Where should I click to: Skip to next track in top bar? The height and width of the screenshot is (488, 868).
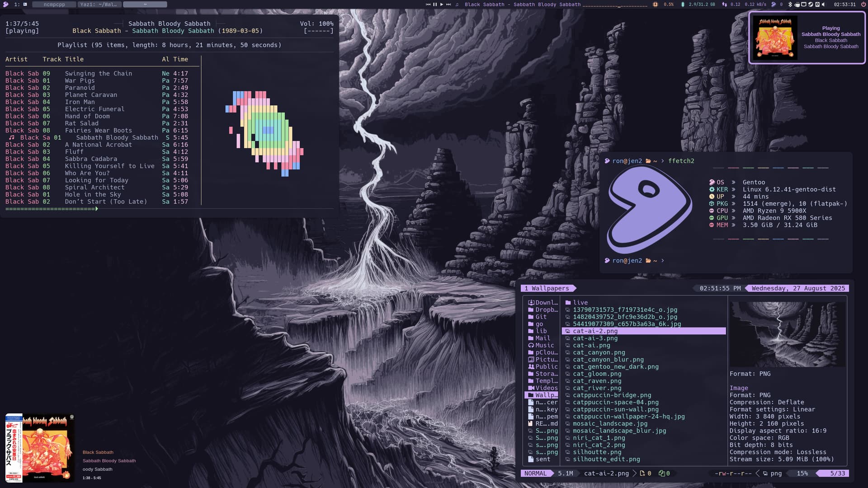pos(448,5)
